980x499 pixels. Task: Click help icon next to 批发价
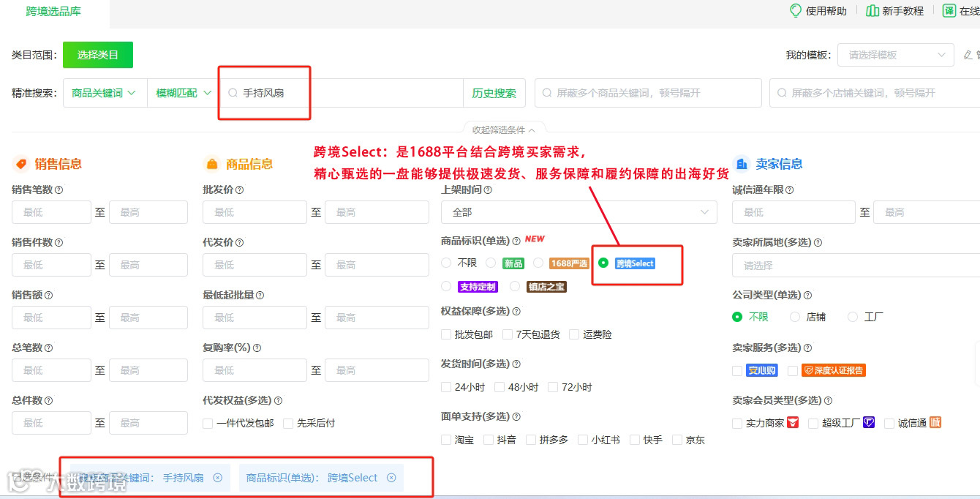(240, 190)
